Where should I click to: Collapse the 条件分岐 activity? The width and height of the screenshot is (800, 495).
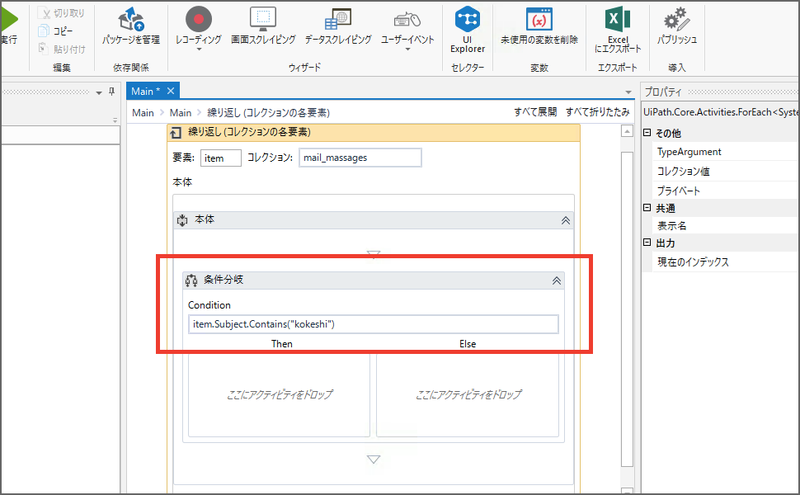(x=557, y=281)
